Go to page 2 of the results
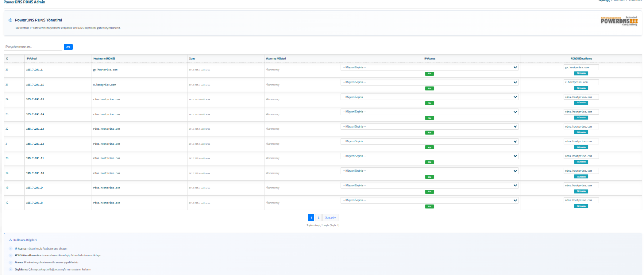 coord(318,218)
